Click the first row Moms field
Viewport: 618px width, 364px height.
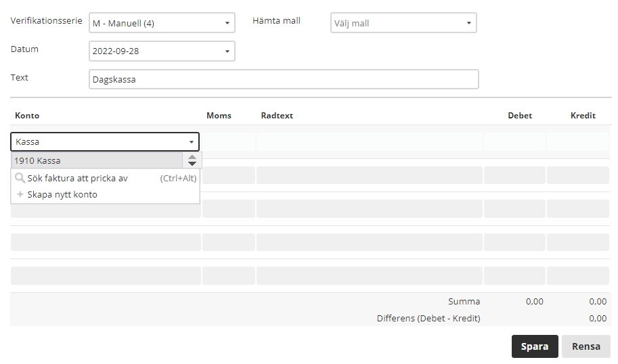pyautogui.click(x=229, y=142)
